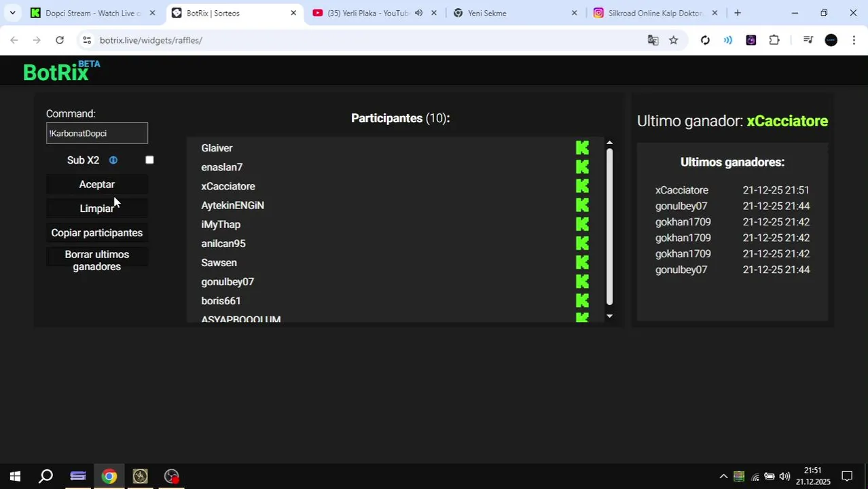Click the circular arrows extension icon
868x489 pixels.
[x=705, y=40]
